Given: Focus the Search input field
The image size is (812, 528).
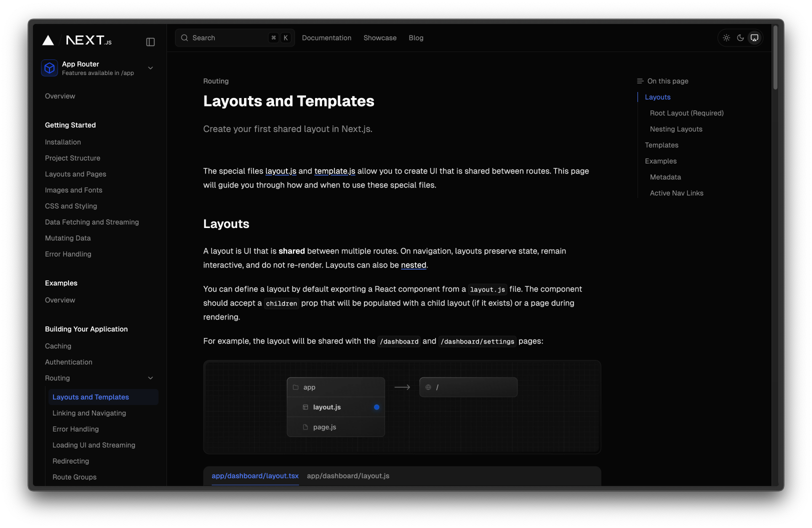Looking at the screenshot, I should pos(234,38).
